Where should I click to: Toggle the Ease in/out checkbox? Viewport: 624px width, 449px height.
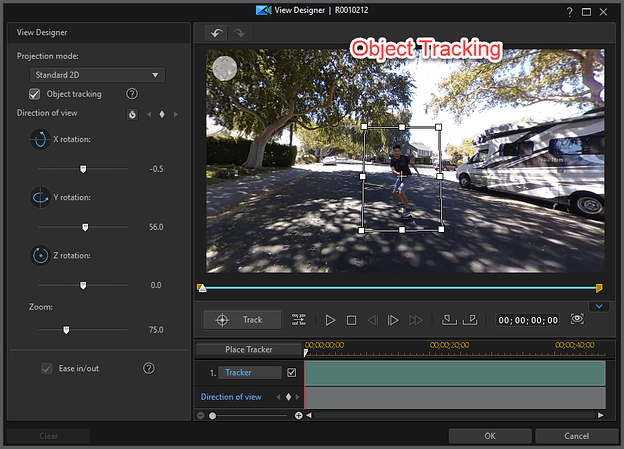[x=47, y=369]
